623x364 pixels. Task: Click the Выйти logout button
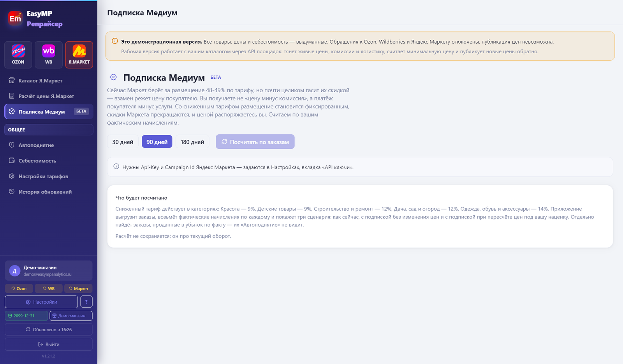[x=49, y=344]
